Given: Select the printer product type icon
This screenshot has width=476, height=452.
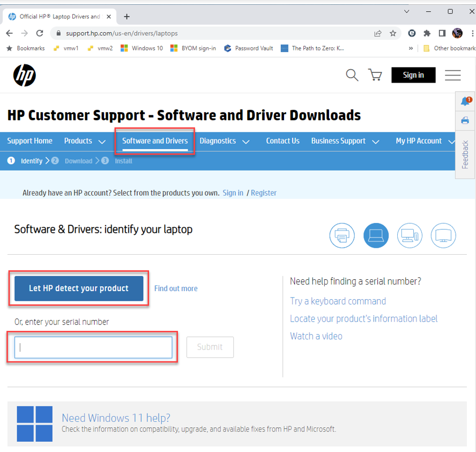Looking at the screenshot, I should [x=342, y=235].
